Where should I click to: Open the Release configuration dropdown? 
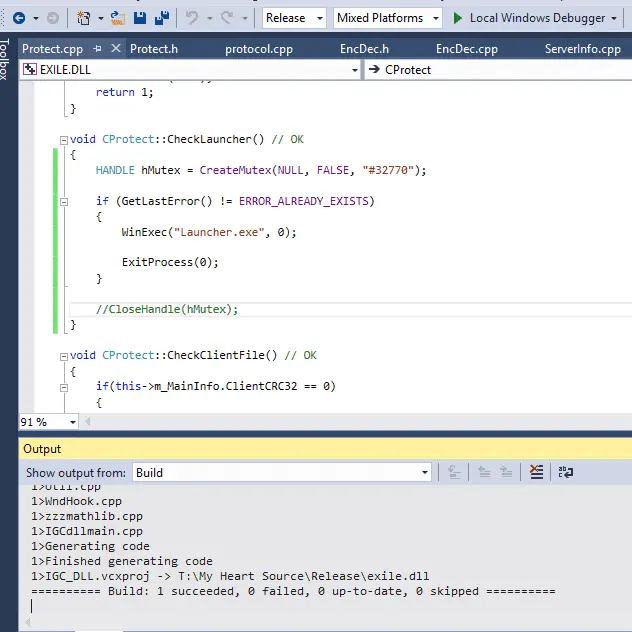click(294, 18)
